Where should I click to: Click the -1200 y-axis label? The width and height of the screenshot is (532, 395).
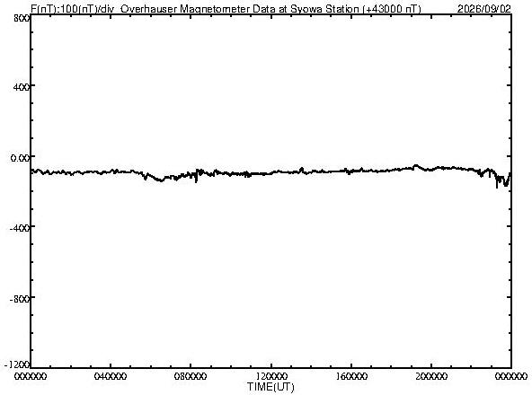[x=17, y=364]
